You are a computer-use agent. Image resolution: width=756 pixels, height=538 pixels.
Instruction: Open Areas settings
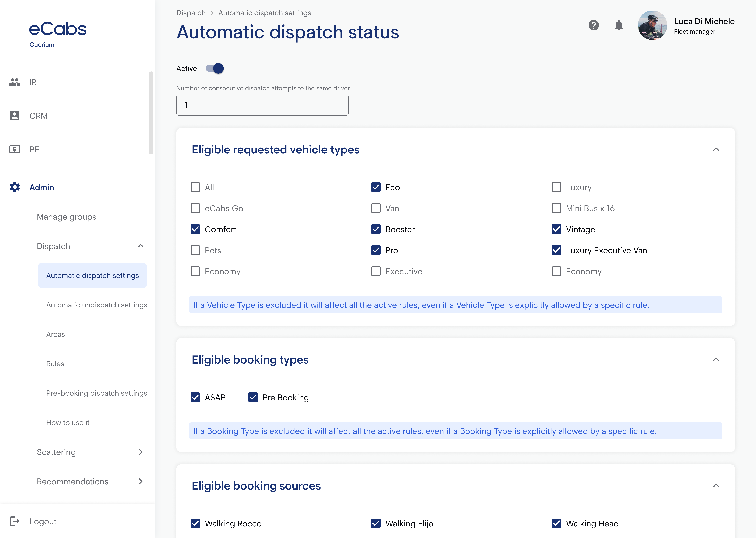pyautogui.click(x=56, y=334)
